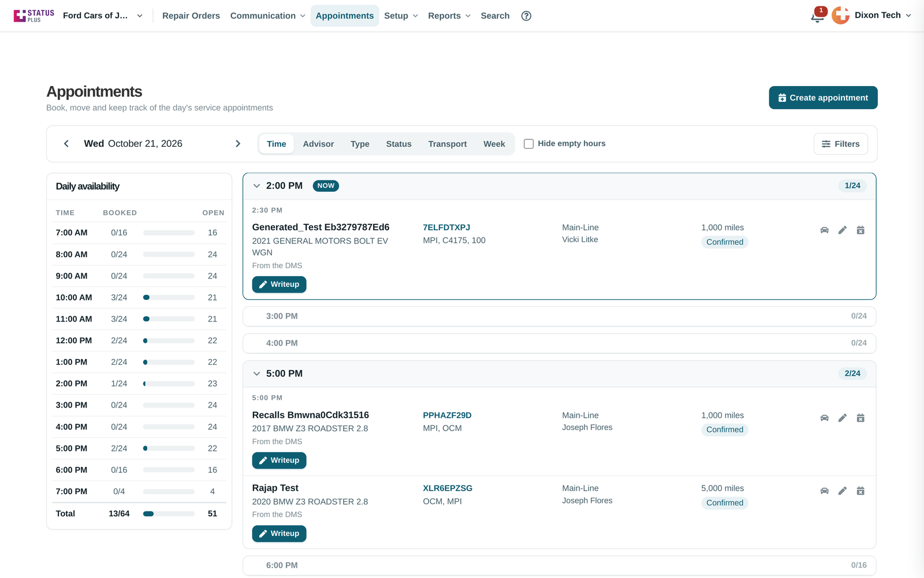Edit Recalls Bmwna0Cdk31516 appointment pencil icon
The image size is (924, 578).
(x=843, y=418)
